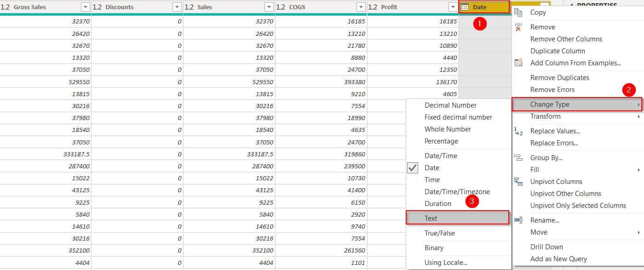Image resolution: width=644 pixels, height=270 pixels.
Task: Open the filter dropdown on the Sales column
Action: [x=268, y=7]
